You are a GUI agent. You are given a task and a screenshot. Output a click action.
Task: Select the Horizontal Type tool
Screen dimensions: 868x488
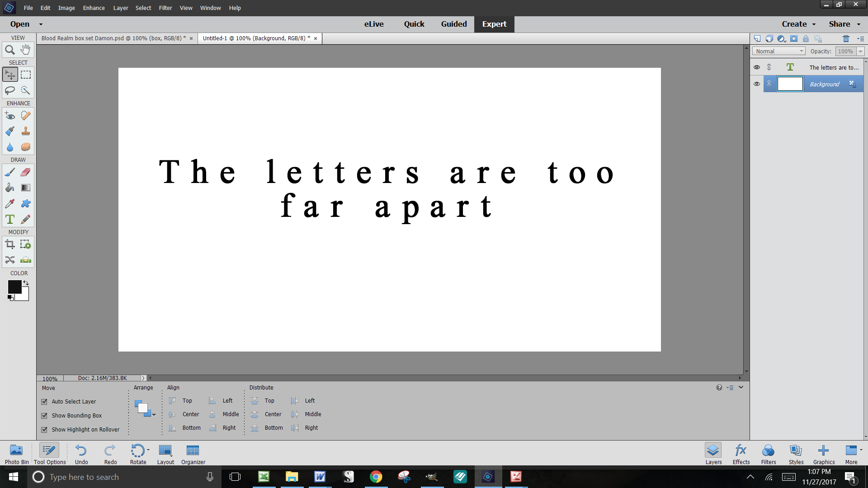pos(10,220)
